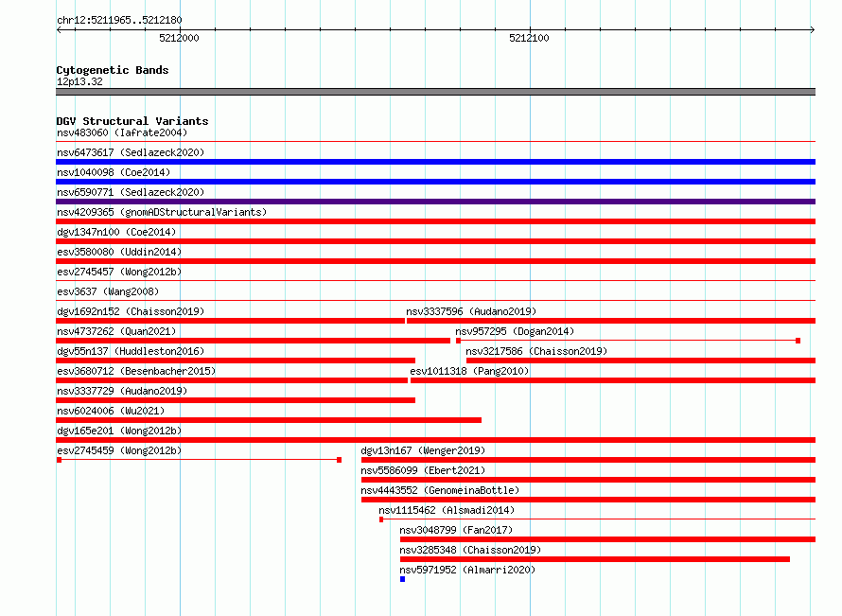Viewport: 842px width, 616px height.
Task: Open variant esv1011318 (Pang2010)
Action: tap(469, 371)
